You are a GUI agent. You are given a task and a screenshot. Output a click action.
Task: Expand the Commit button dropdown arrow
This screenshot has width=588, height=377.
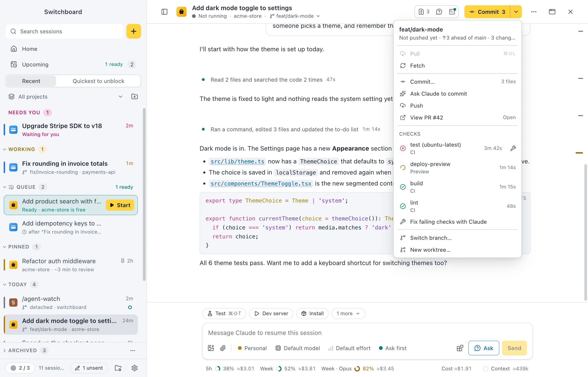click(516, 12)
